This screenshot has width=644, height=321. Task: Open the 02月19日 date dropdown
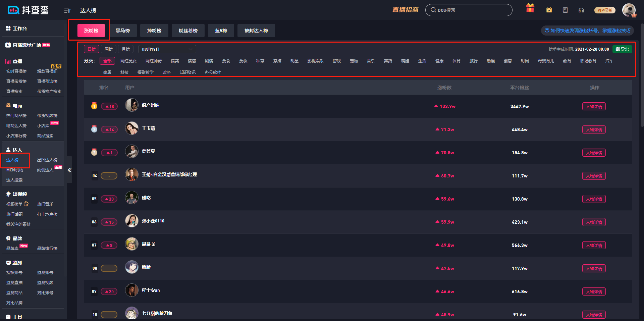point(167,49)
